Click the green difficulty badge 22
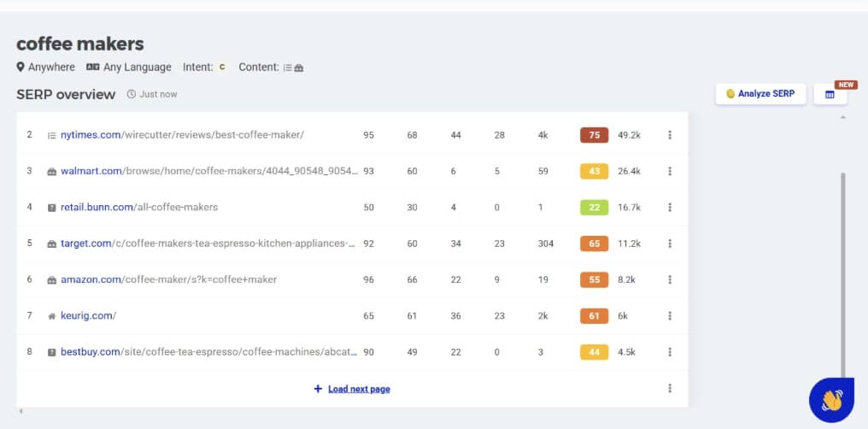This screenshot has height=429, width=868. pyautogui.click(x=594, y=207)
